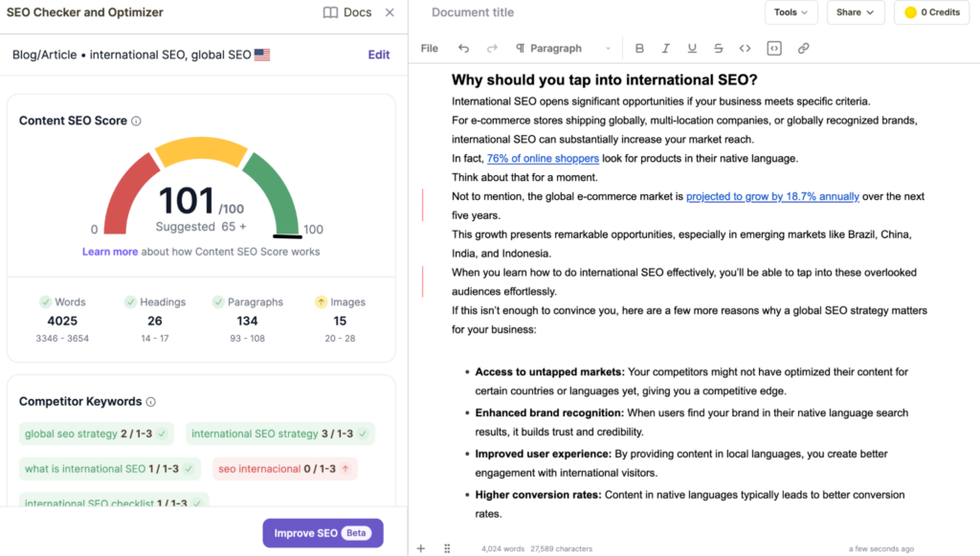
Task: Click the checkmark on 'global seo strategy' chip
Action: click(x=162, y=434)
